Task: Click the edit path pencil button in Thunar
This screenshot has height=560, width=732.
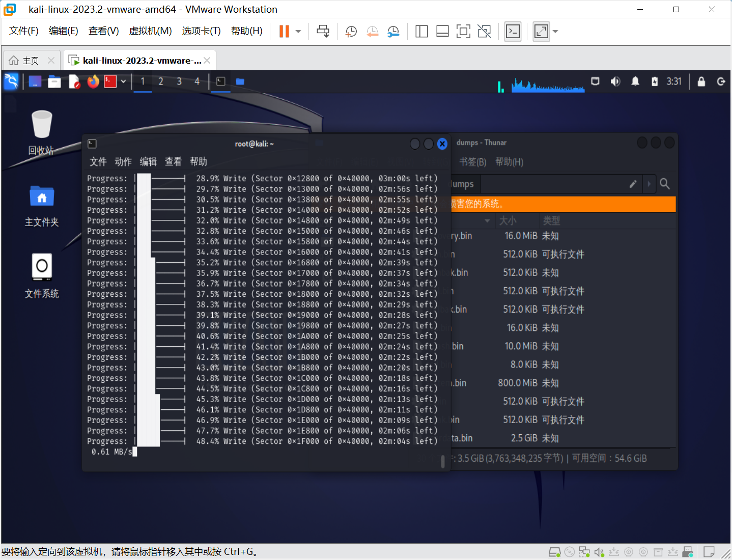Action: pos(633,184)
